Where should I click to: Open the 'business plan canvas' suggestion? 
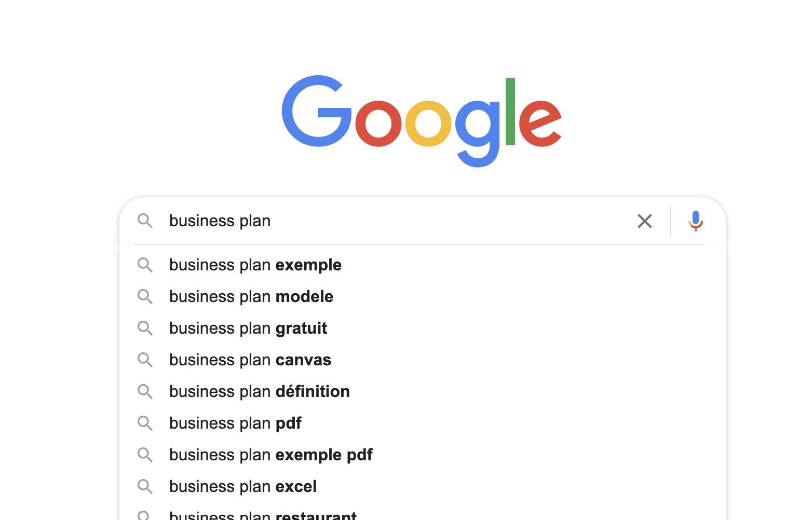click(250, 360)
